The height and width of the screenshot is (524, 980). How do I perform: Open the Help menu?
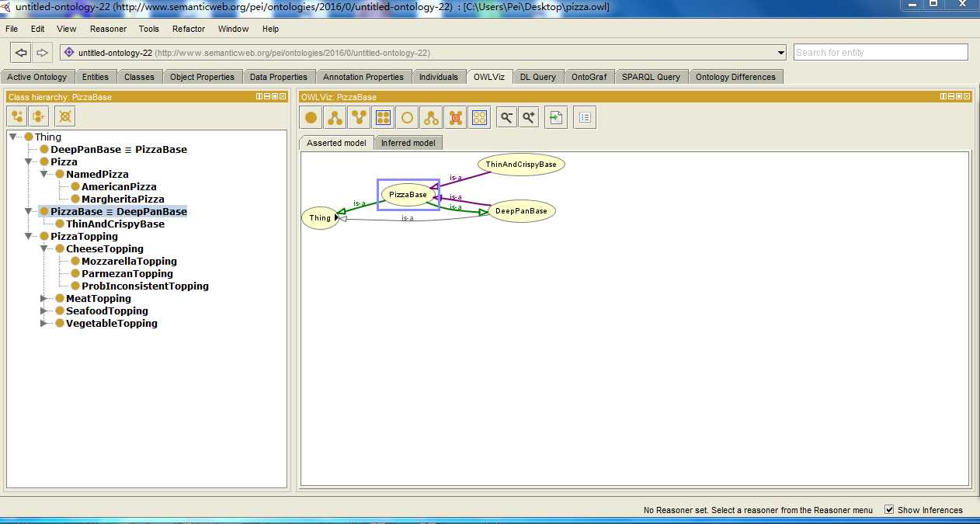click(x=270, y=29)
